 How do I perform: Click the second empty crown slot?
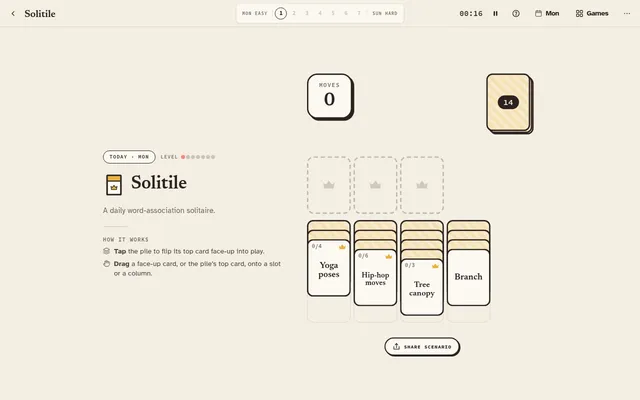pyautogui.click(x=376, y=185)
